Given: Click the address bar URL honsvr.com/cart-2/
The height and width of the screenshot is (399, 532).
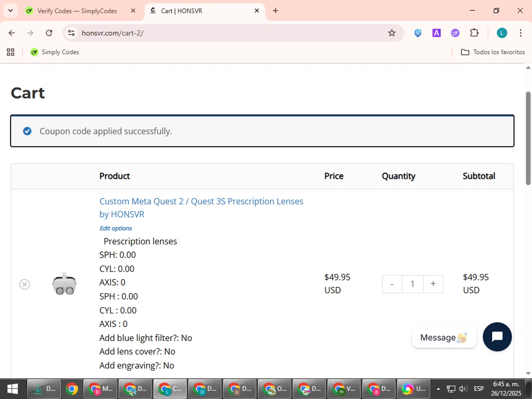Looking at the screenshot, I should [112, 33].
